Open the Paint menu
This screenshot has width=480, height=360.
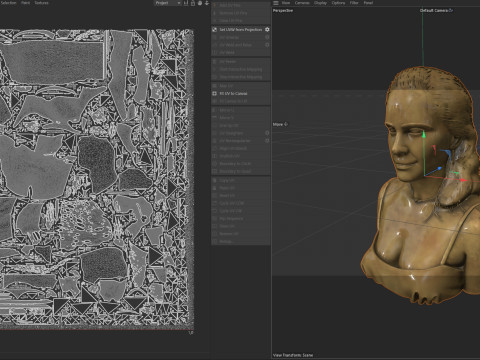click(26, 3)
